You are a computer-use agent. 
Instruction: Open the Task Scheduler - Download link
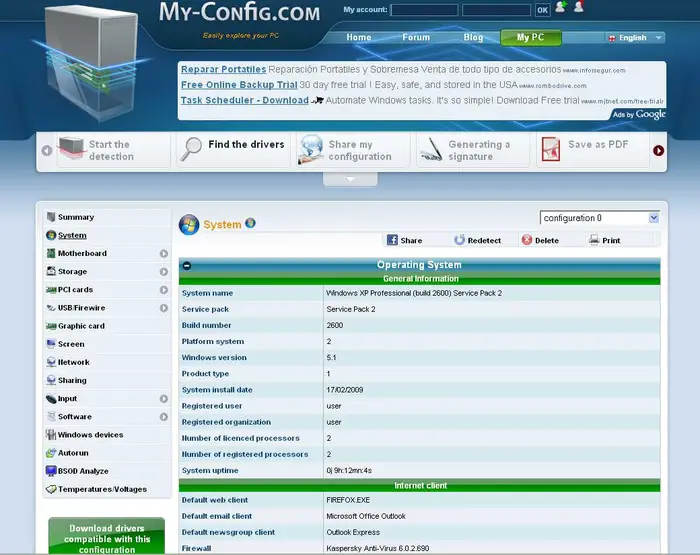245,100
